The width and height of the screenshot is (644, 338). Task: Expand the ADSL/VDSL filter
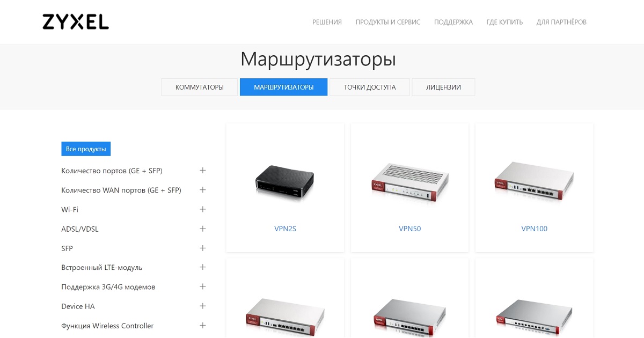tap(202, 229)
